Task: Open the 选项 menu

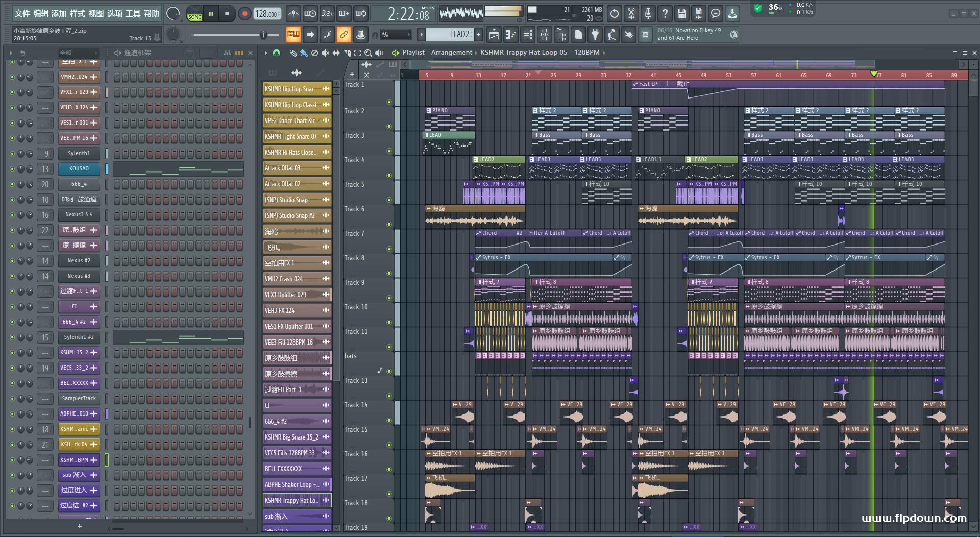Action: pos(114,14)
